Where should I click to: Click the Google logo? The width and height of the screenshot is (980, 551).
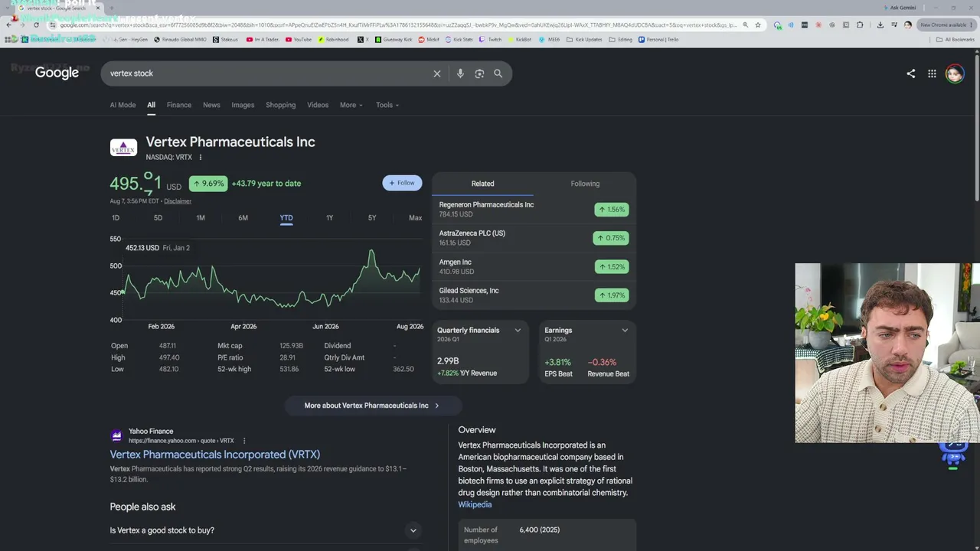57,73
